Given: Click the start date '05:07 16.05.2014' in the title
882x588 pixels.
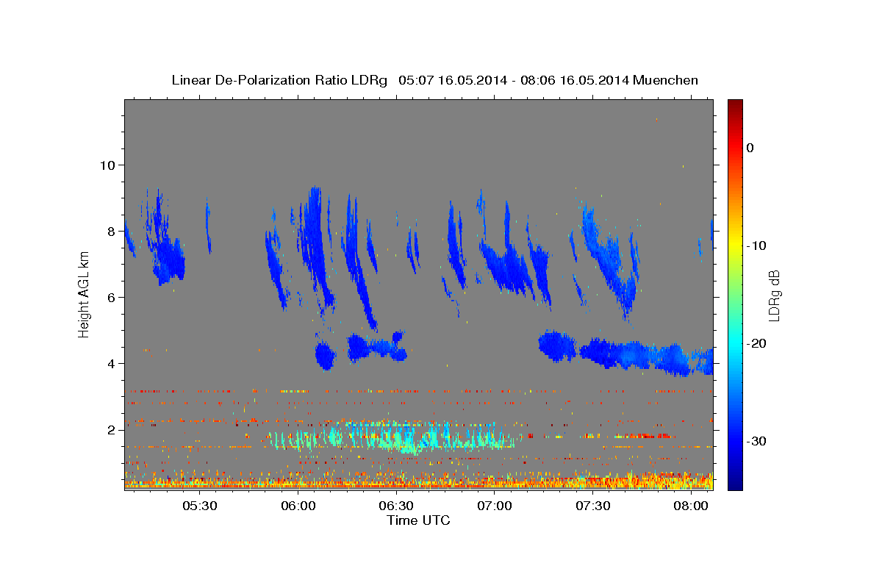Looking at the screenshot, I should [x=453, y=80].
